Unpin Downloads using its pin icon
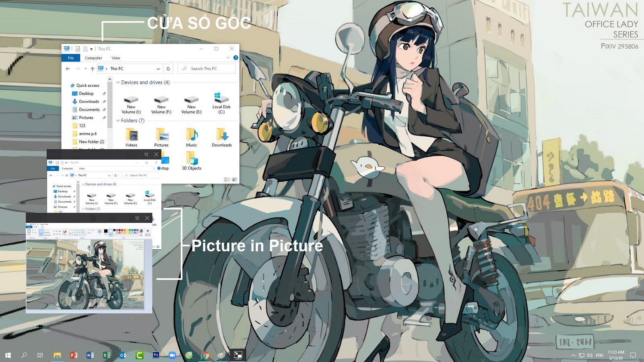This screenshot has height=362, width=644. (x=104, y=101)
